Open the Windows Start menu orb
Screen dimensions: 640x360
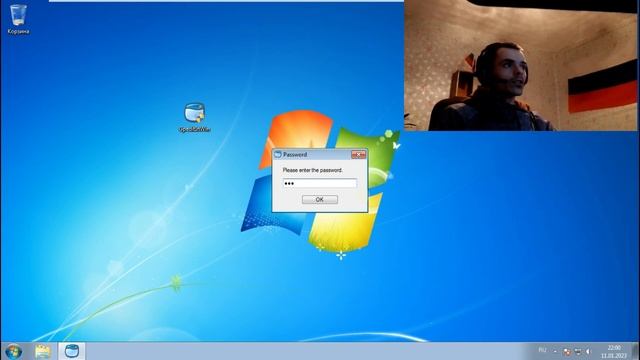point(13,351)
